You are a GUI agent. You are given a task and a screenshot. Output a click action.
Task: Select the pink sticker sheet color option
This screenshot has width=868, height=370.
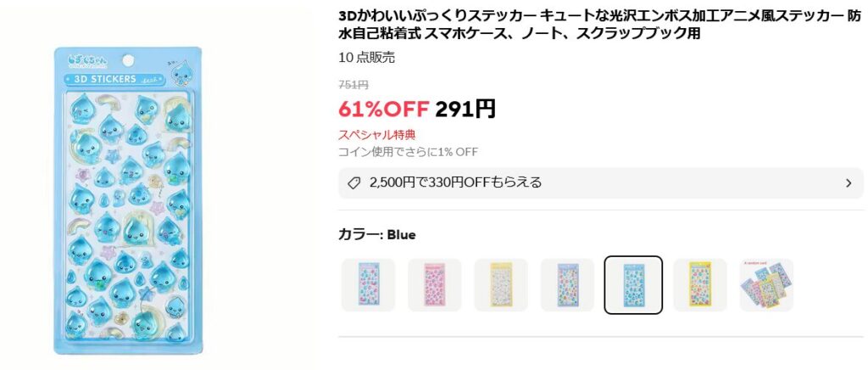435,285
